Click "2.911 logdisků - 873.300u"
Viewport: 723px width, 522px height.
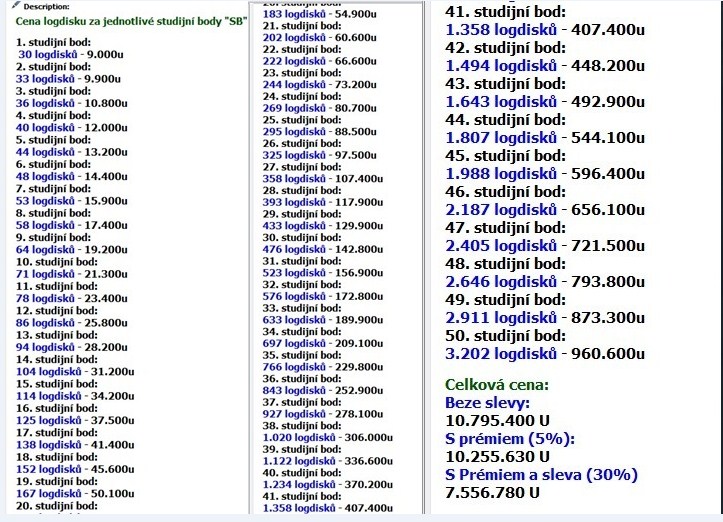click(x=545, y=317)
